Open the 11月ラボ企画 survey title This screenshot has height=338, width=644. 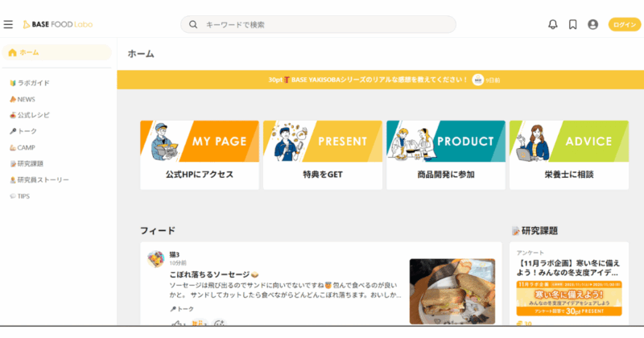(568, 268)
